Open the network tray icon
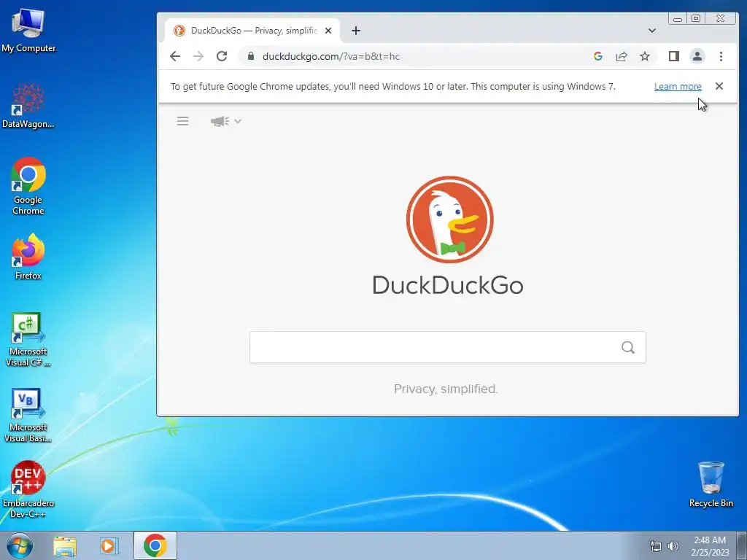747x560 pixels. pyautogui.click(x=656, y=546)
